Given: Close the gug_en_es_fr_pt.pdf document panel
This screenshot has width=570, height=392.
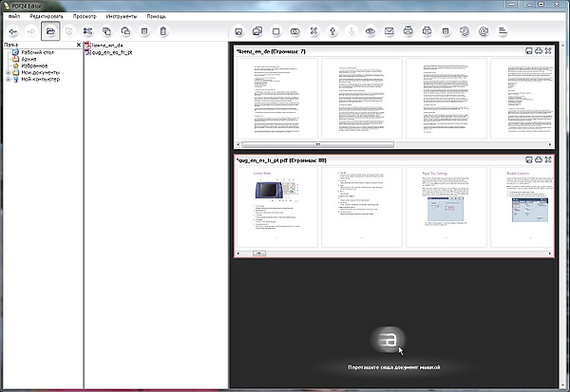Looking at the screenshot, I should 548,160.
